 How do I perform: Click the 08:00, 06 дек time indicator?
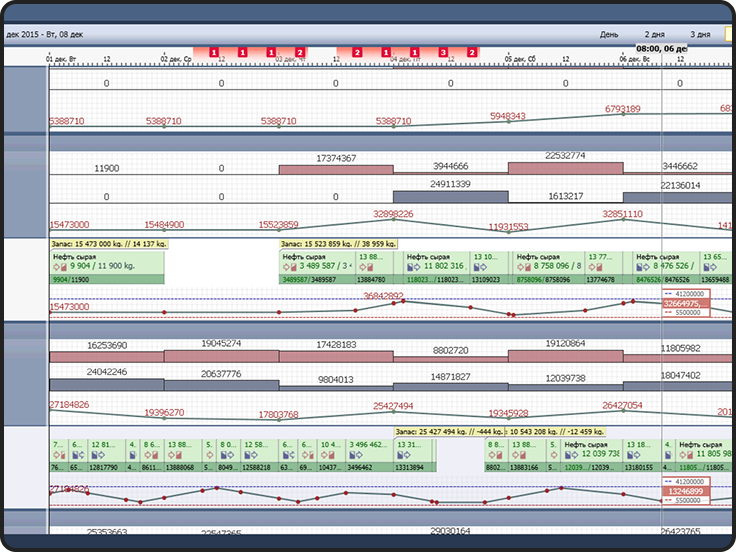[661, 48]
